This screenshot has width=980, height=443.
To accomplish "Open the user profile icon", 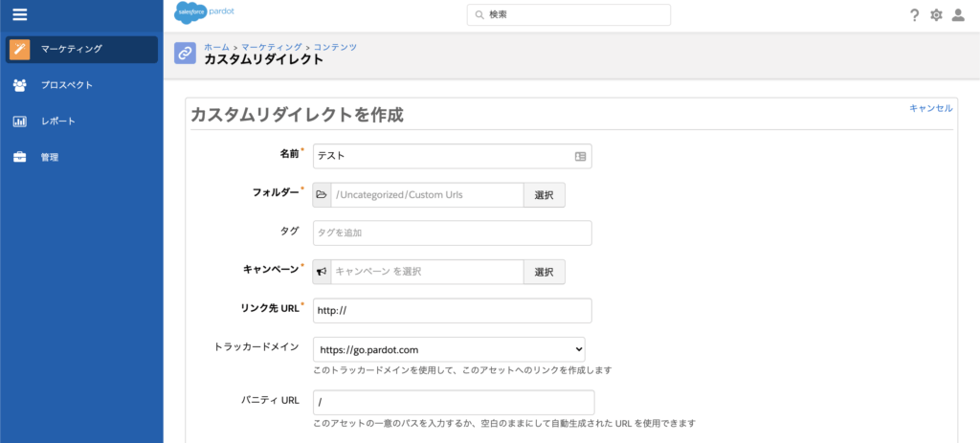I will 957,15.
